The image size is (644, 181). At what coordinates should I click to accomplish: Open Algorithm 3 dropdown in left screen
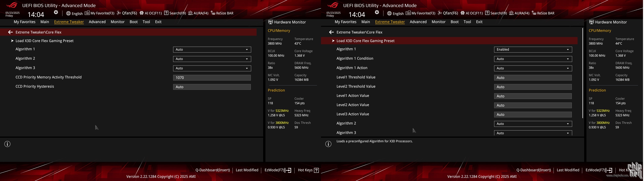click(212, 68)
